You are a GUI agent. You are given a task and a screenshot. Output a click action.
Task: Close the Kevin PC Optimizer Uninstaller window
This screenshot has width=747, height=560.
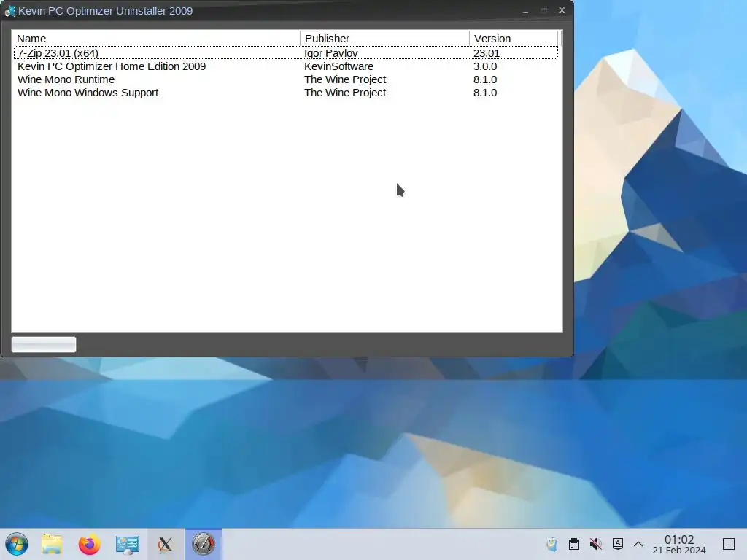[562, 10]
